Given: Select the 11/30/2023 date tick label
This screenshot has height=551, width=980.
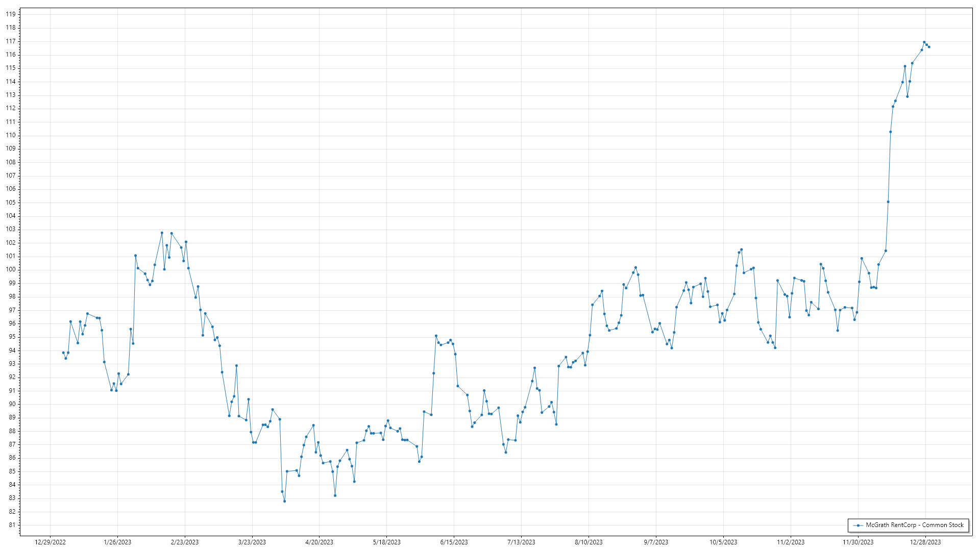Looking at the screenshot, I should [x=858, y=542].
